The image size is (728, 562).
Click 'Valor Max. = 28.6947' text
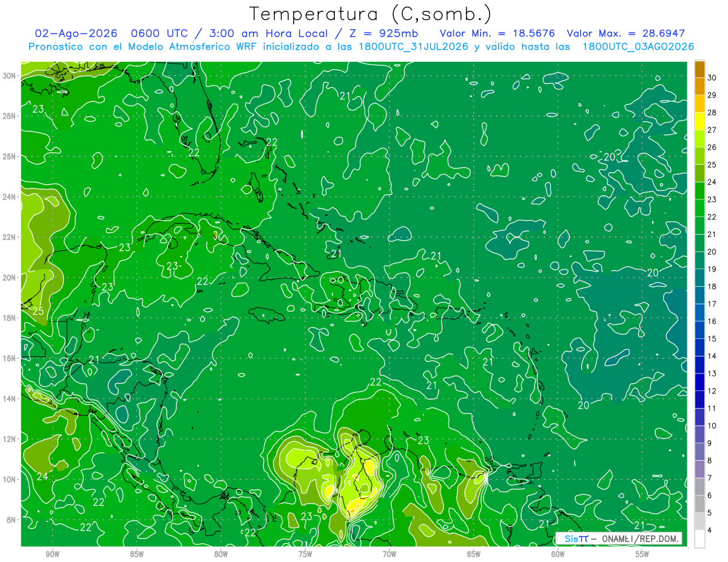coord(625,33)
